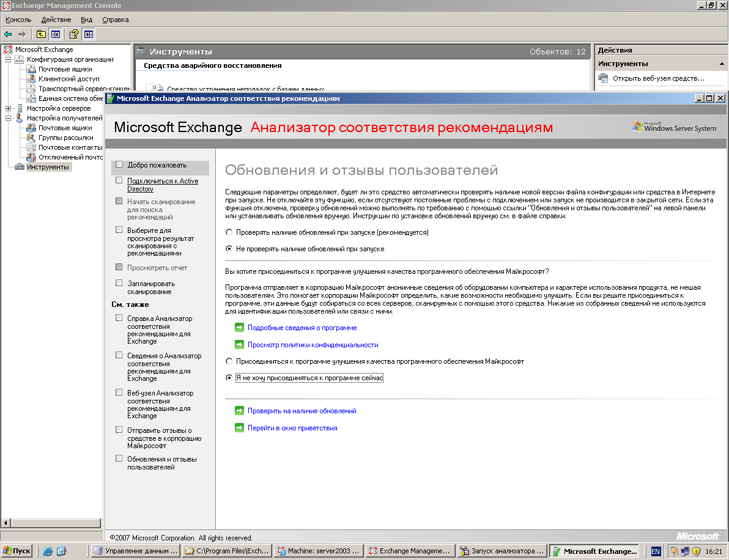Screen dimensions: 729x560
Task: Select Проверять наличие обновлений при запуске radio
Action: pyautogui.click(x=229, y=232)
